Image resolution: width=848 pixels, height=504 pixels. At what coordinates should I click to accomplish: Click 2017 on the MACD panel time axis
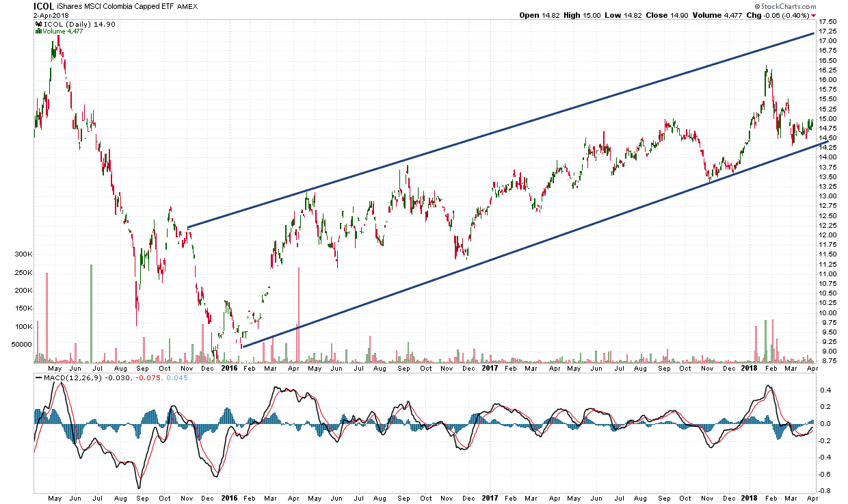coord(490,499)
